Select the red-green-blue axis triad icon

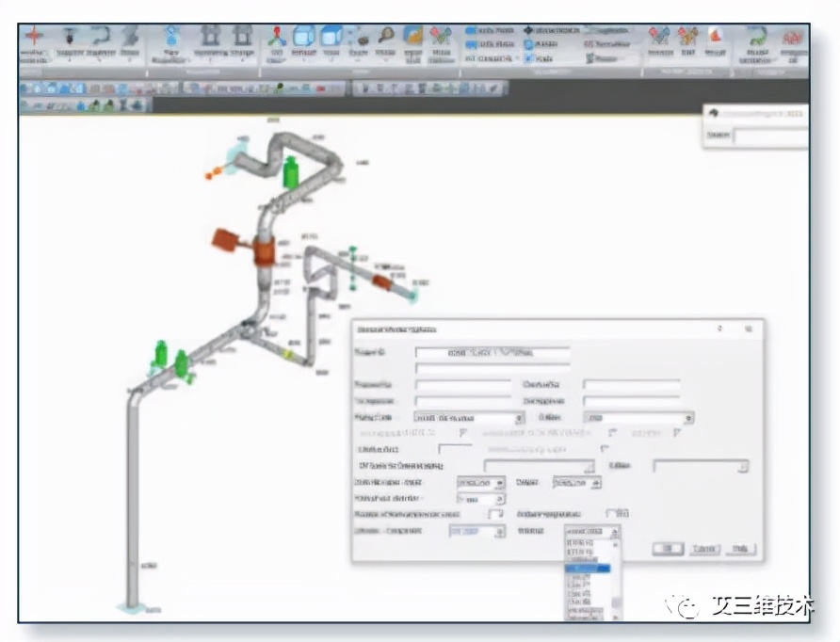(x=277, y=37)
